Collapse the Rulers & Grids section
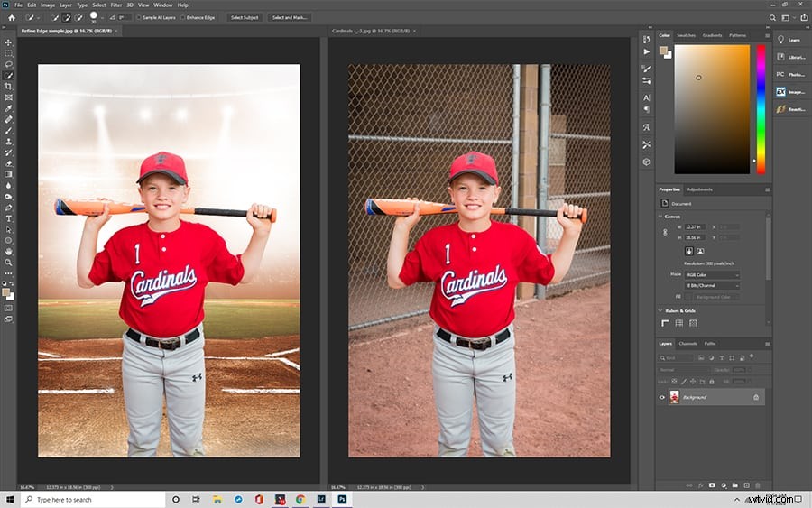This screenshot has width=812, height=508. (x=660, y=310)
